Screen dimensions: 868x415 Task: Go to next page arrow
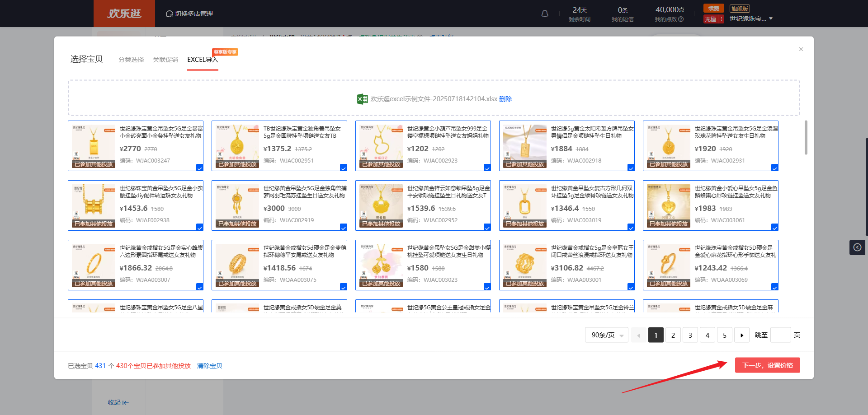tap(741, 335)
